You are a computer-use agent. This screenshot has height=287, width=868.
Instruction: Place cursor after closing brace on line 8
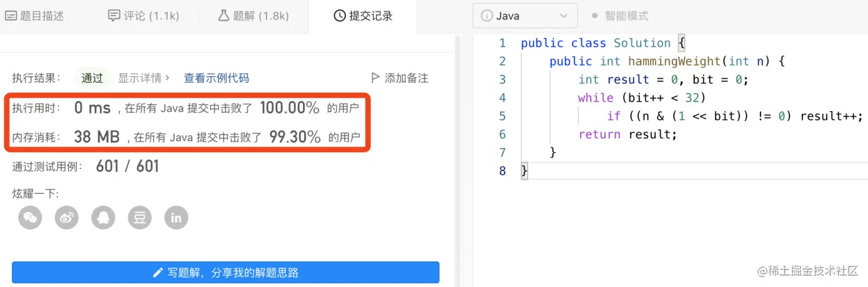pos(528,171)
